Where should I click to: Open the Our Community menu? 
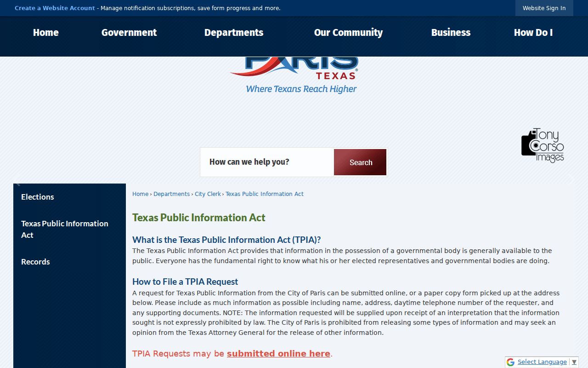coord(348,33)
